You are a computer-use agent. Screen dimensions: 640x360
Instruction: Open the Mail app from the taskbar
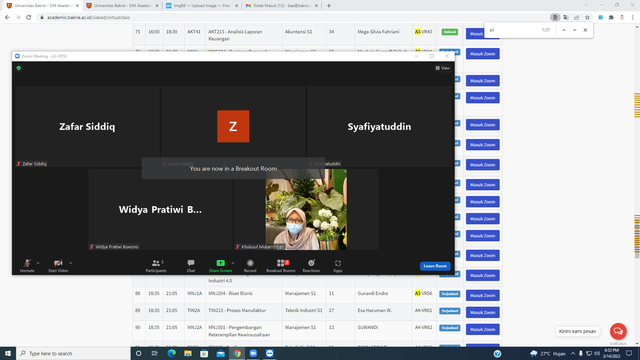click(x=220, y=353)
